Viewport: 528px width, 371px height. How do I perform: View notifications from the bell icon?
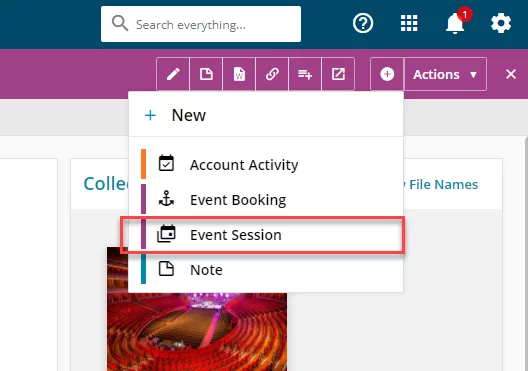(455, 23)
